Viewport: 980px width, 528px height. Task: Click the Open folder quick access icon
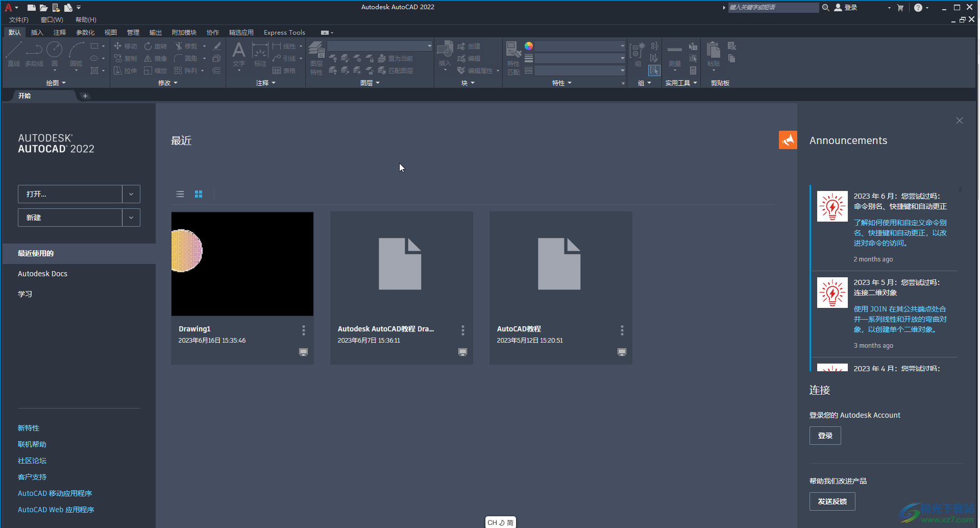[44, 8]
